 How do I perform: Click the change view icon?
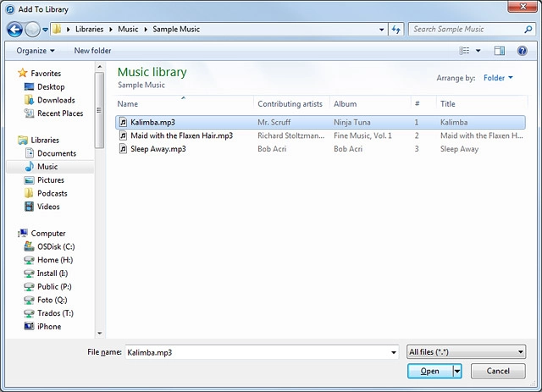(465, 51)
